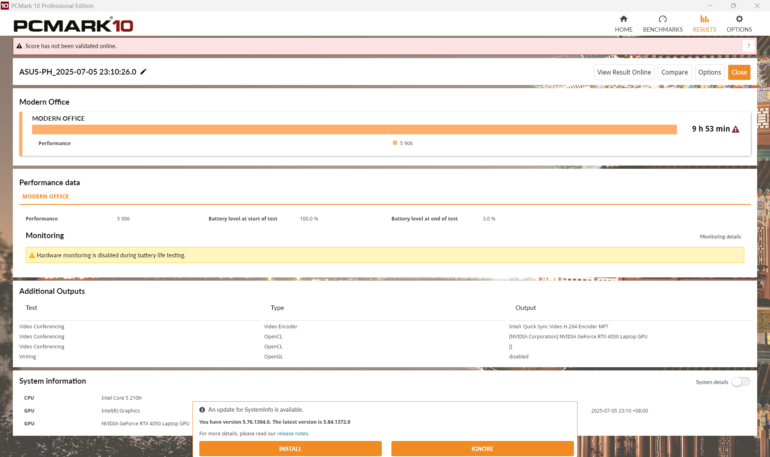Click the hardware monitoring warning icon

(x=32, y=255)
